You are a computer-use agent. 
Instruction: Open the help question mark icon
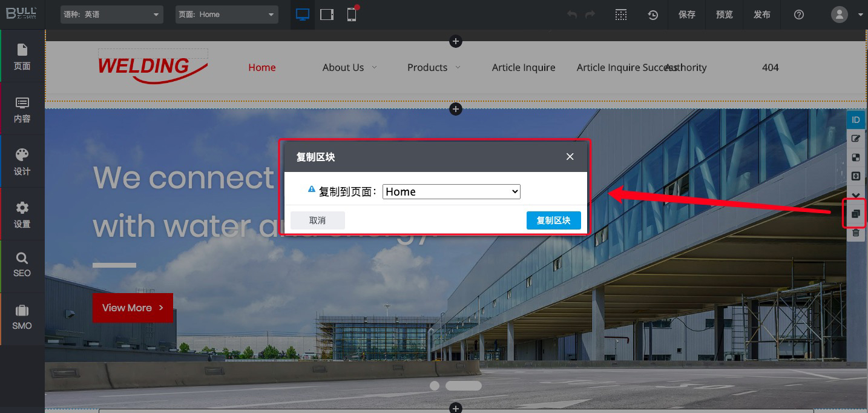click(799, 15)
